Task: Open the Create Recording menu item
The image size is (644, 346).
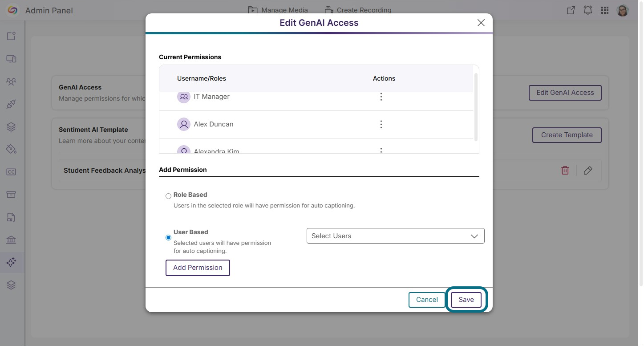Action: tap(358, 10)
